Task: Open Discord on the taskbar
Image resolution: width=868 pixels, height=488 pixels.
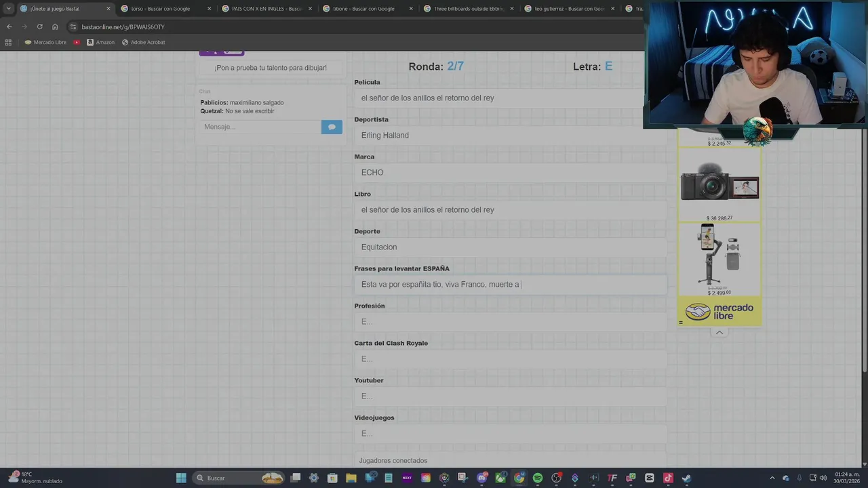Action: click(x=482, y=478)
